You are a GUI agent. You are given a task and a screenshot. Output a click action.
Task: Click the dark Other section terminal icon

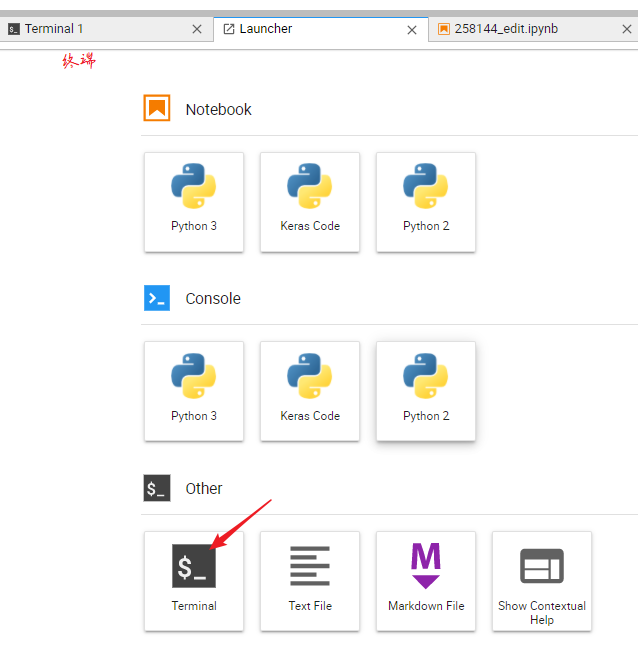point(157,488)
